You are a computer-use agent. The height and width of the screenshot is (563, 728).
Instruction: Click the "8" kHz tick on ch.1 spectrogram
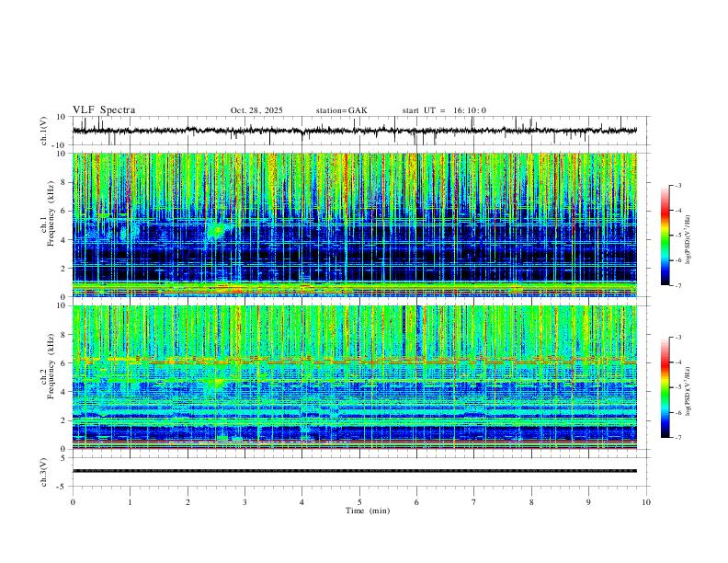pyautogui.click(x=64, y=182)
